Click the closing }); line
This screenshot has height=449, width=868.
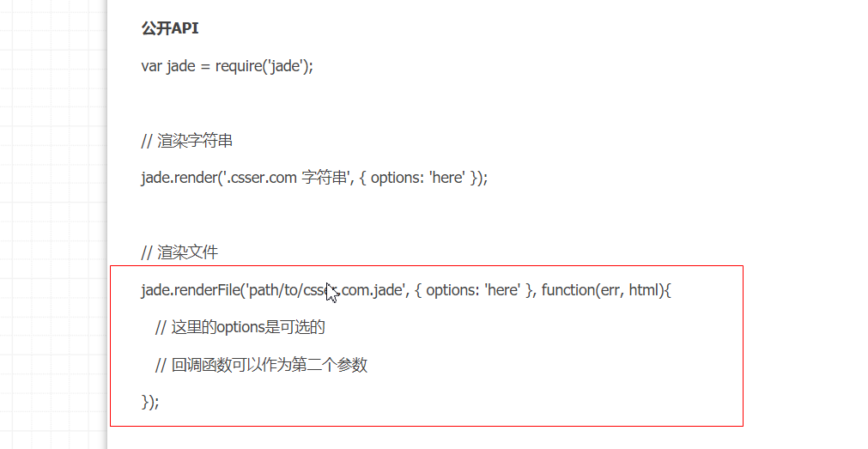[x=150, y=402]
